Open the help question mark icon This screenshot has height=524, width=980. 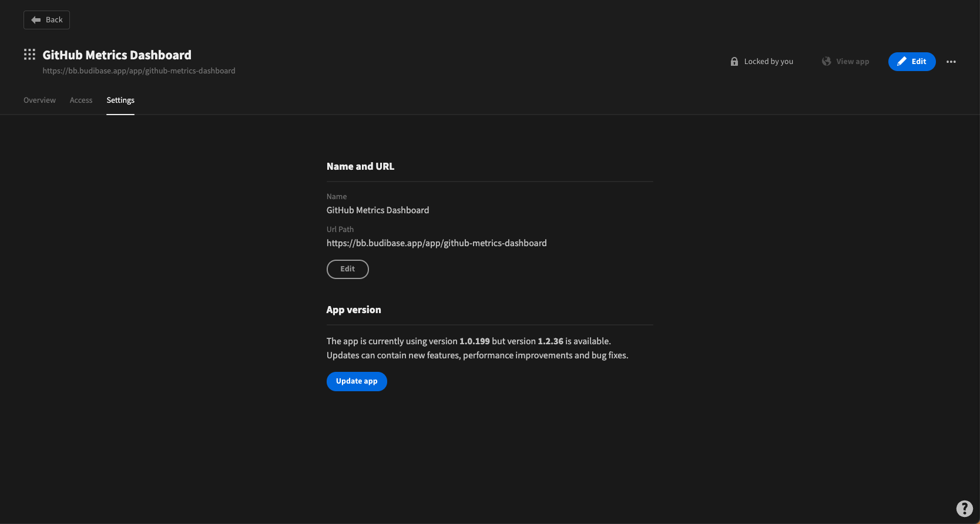[x=964, y=508]
